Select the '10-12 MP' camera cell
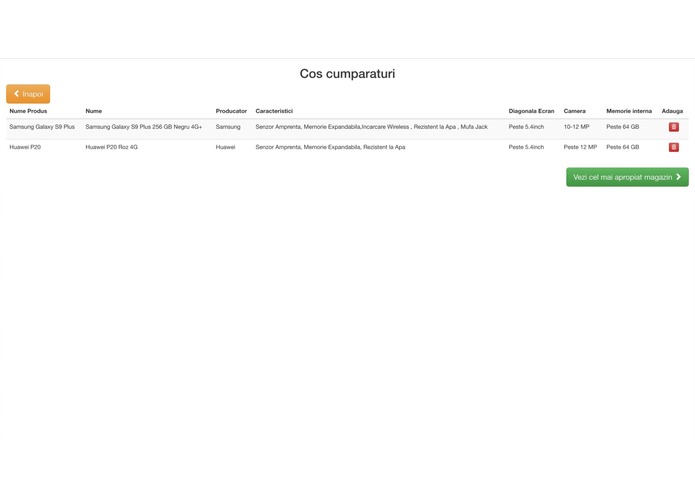The width and height of the screenshot is (695, 494). 576,127
